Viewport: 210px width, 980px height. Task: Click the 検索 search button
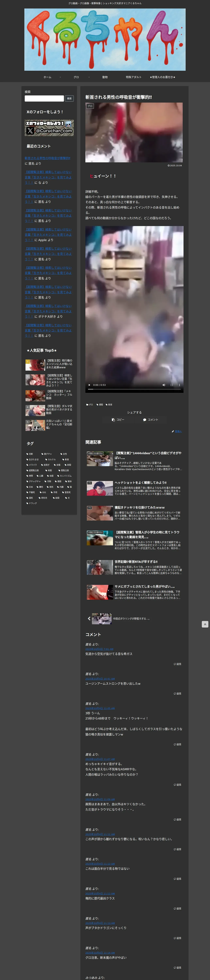coord(69,98)
